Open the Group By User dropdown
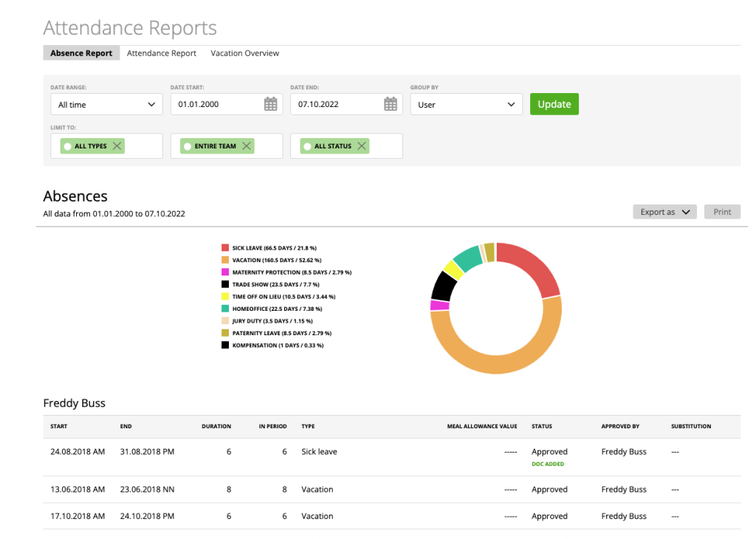756x539 pixels. click(467, 104)
